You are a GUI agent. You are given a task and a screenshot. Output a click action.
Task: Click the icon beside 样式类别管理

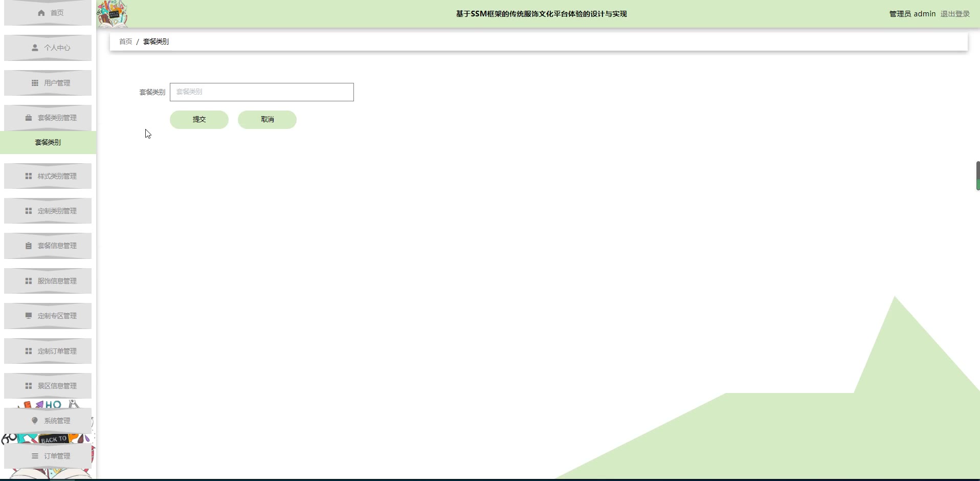coord(29,176)
